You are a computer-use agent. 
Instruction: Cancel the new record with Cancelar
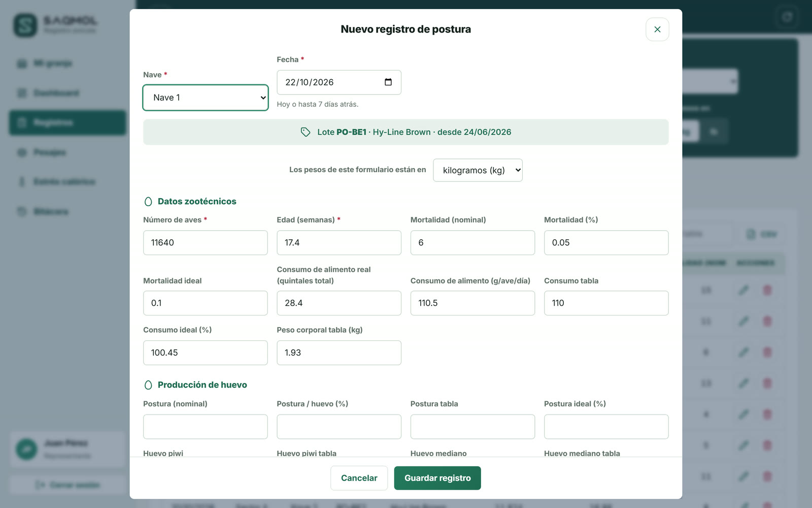pos(359,478)
